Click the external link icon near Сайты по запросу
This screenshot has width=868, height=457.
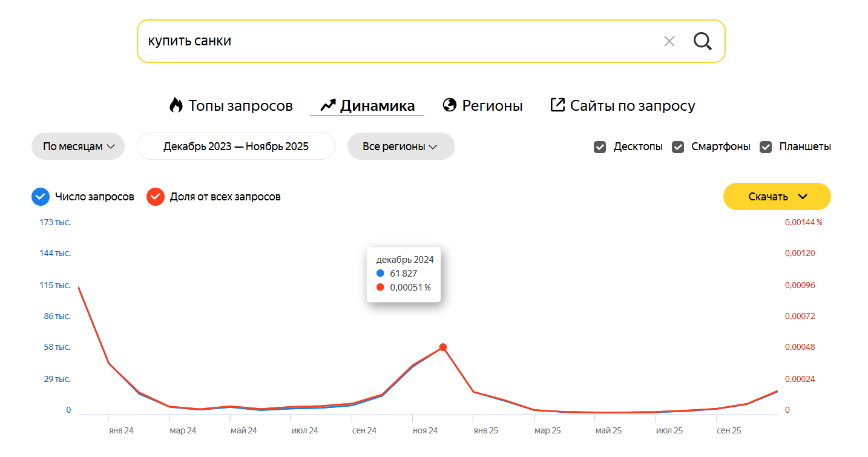[x=556, y=104]
